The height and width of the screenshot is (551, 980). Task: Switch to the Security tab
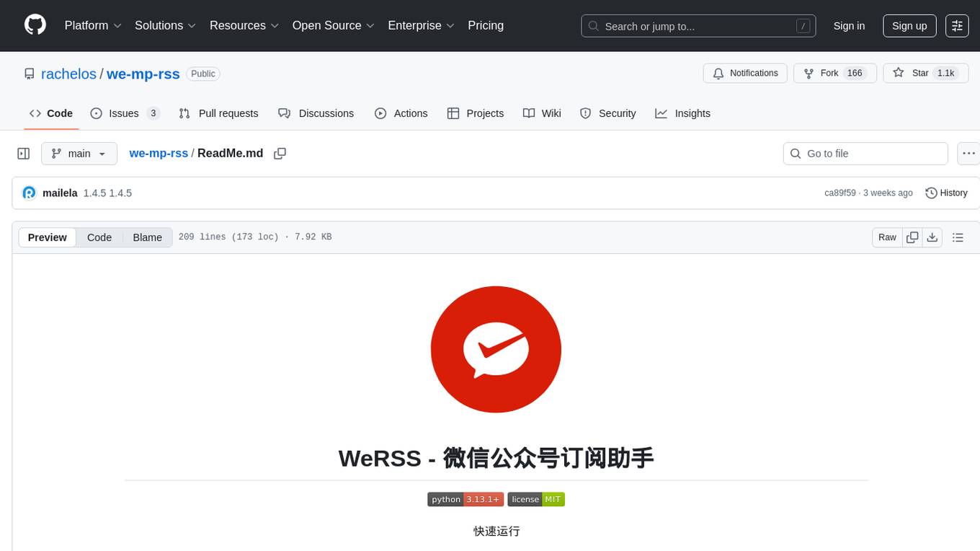[608, 113]
